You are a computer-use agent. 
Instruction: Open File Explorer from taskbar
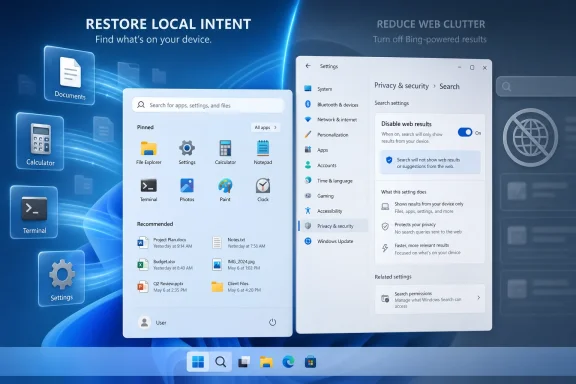click(266, 362)
